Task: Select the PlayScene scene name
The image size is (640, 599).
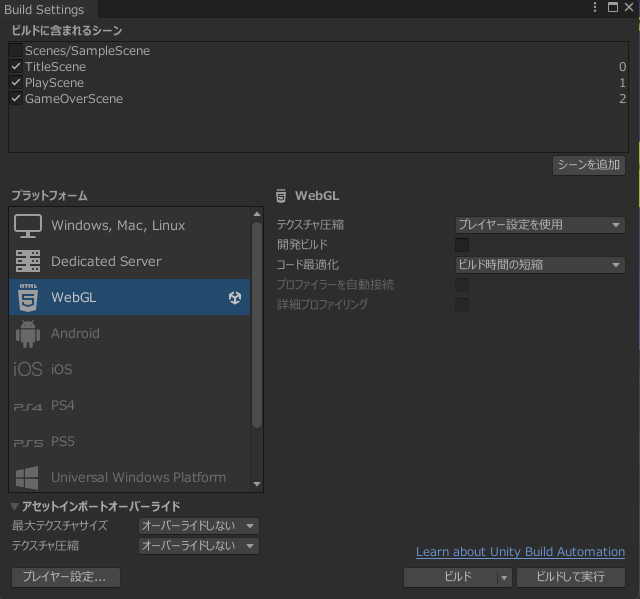Action: 54,82
